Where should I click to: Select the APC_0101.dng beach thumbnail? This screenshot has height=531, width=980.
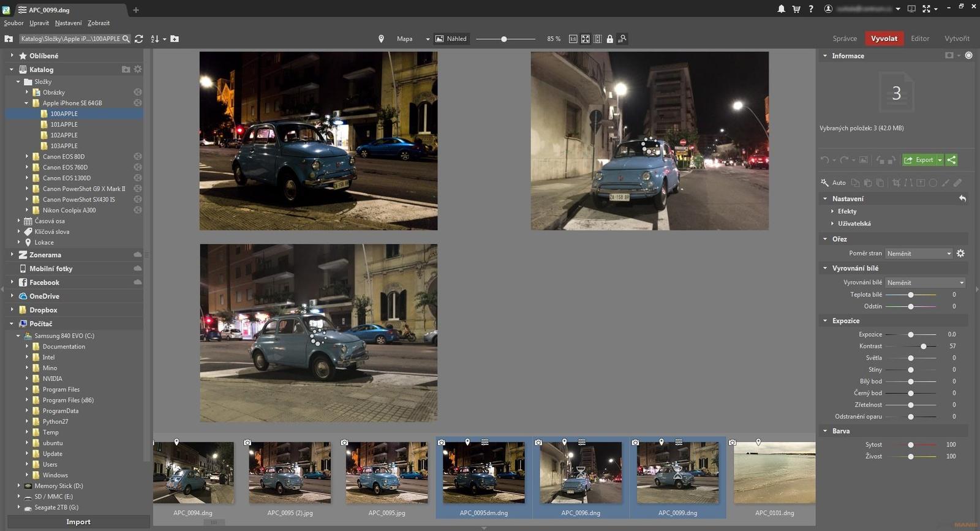(x=774, y=473)
